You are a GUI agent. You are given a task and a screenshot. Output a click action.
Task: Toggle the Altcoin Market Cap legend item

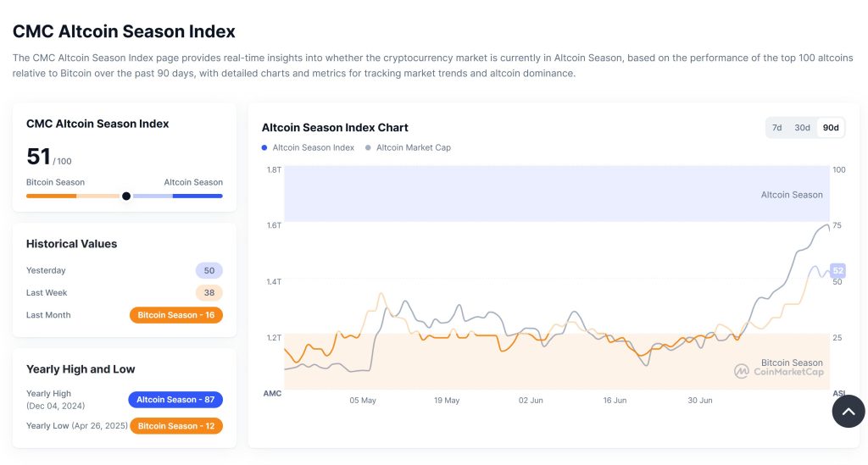click(408, 147)
